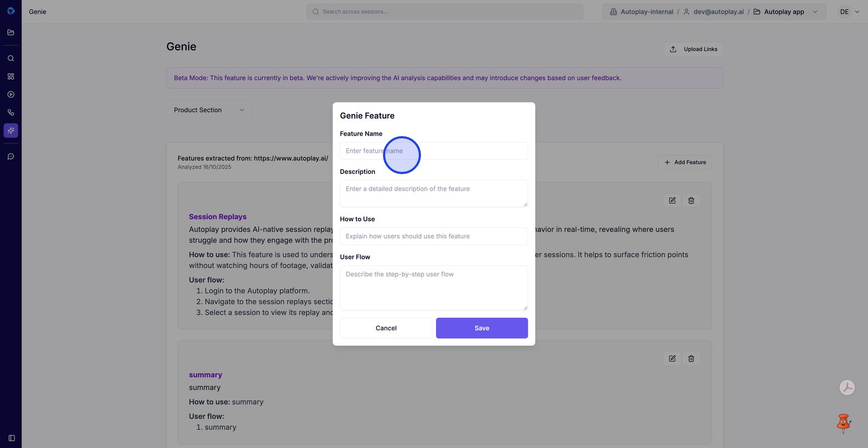The image size is (868, 448).
Task: Toggle the sidebar panel icon at bottom left
Action: (x=11, y=438)
